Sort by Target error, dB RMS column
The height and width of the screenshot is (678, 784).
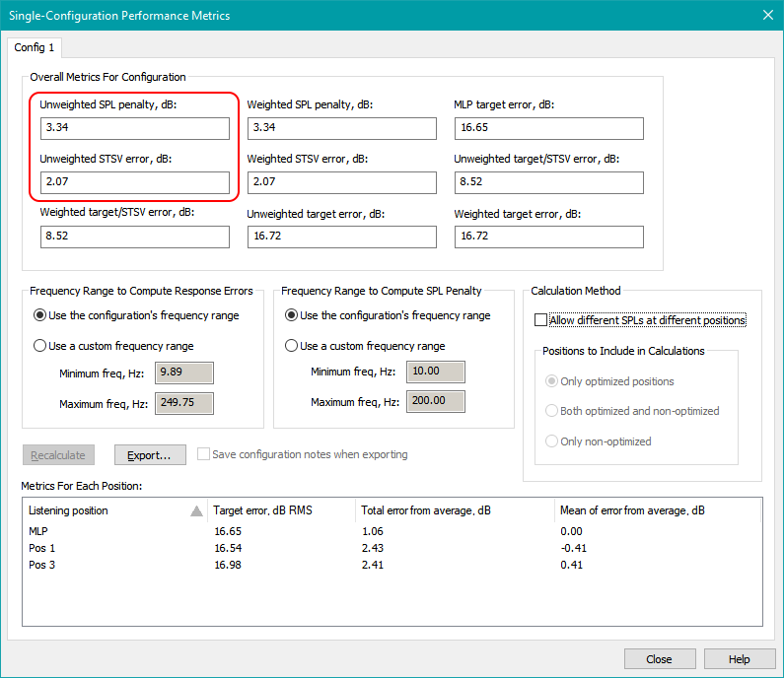click(x=281, y=510)
